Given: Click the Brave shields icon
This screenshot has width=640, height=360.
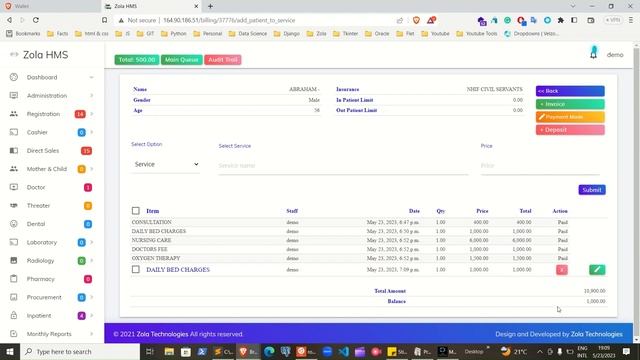Looking at the screenshot, I should coord(416,20).
